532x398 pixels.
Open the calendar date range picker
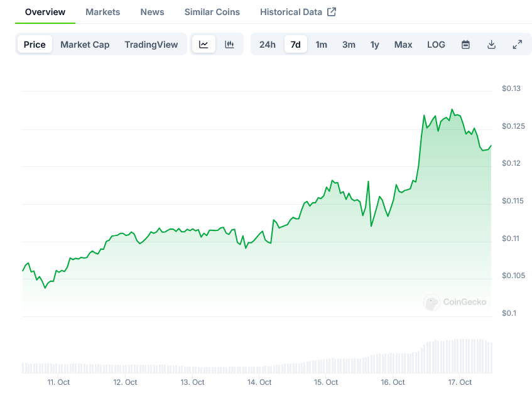[x=465, y=45]
